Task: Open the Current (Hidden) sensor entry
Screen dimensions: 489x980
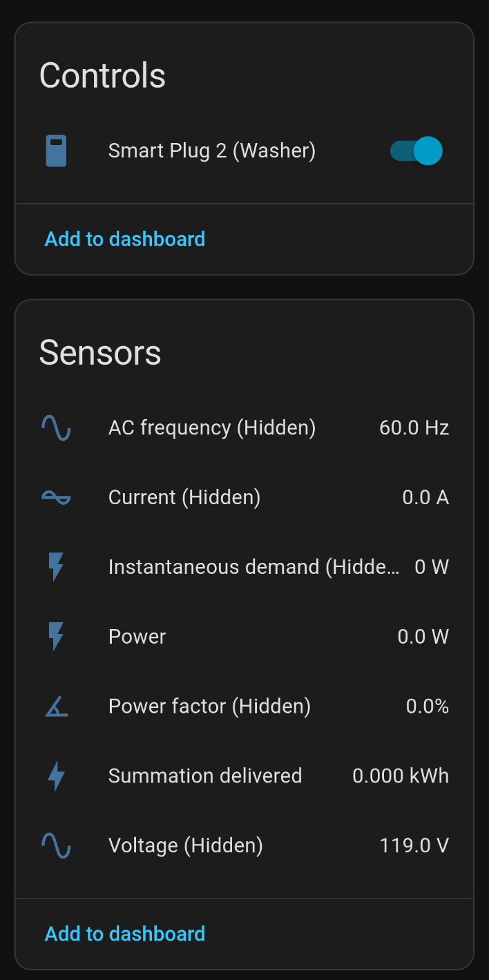Action: (x=184, y=497)
